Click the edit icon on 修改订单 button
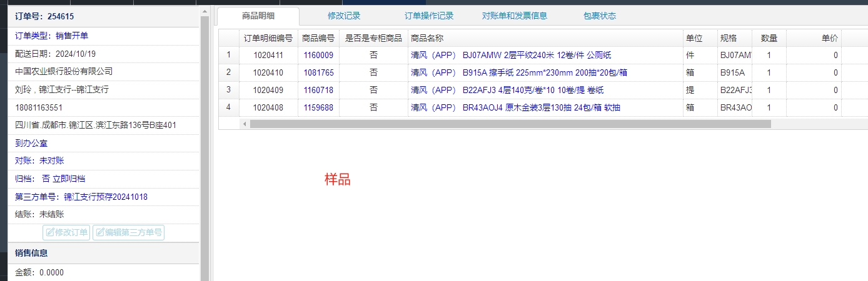The height and width of the screenshot is (281, 868). [50, 233]
